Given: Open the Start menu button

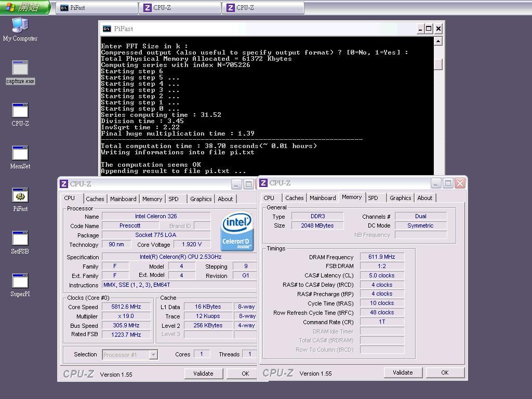Looking at the screenshot, I should (25, 7).
